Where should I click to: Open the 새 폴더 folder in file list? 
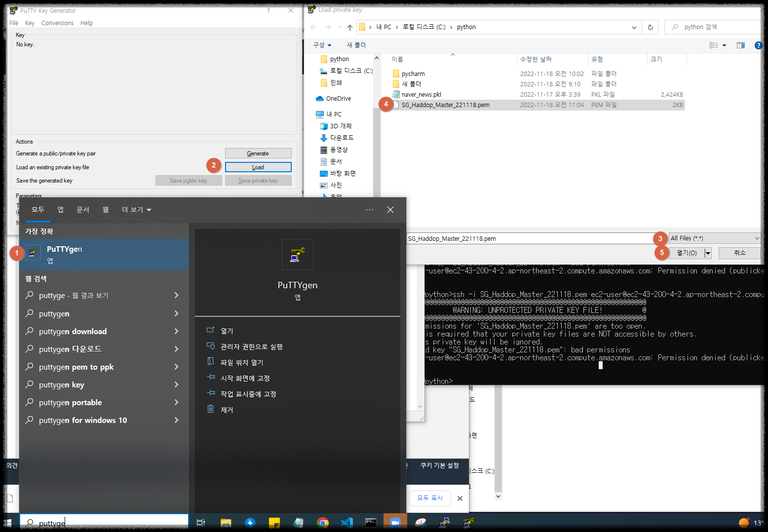(538, 84)
